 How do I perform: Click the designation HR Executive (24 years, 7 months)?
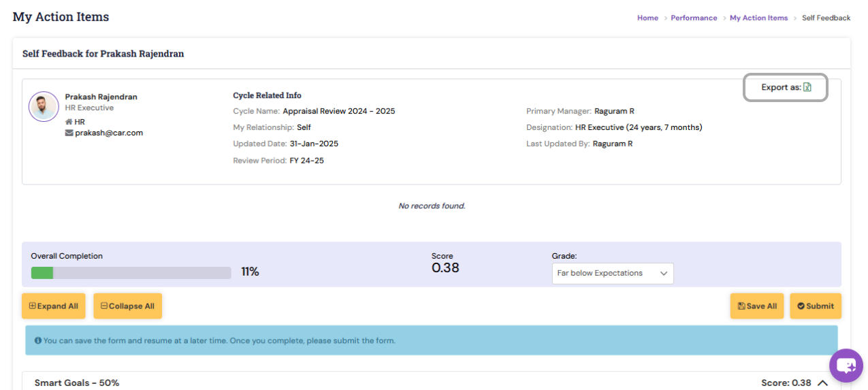point(639,127)
